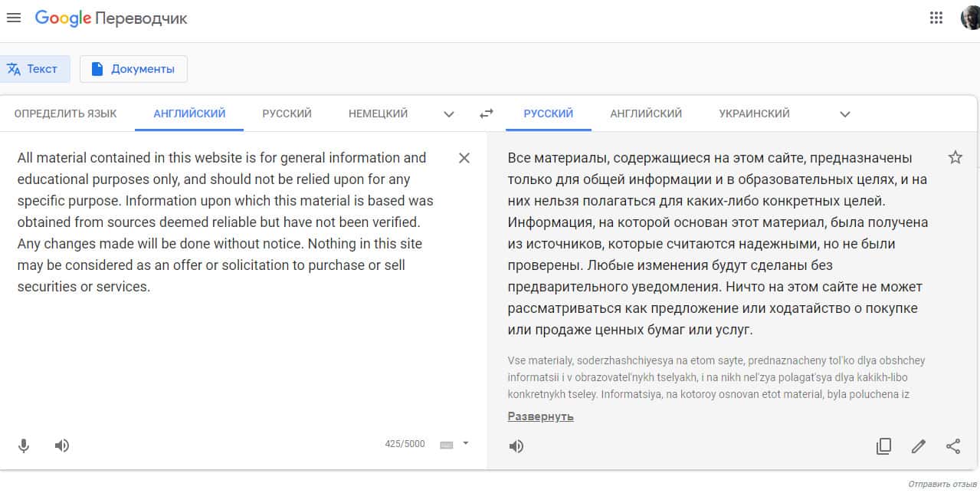
Task: Click the Latin transliteration text
Action: tap(716, 377)
